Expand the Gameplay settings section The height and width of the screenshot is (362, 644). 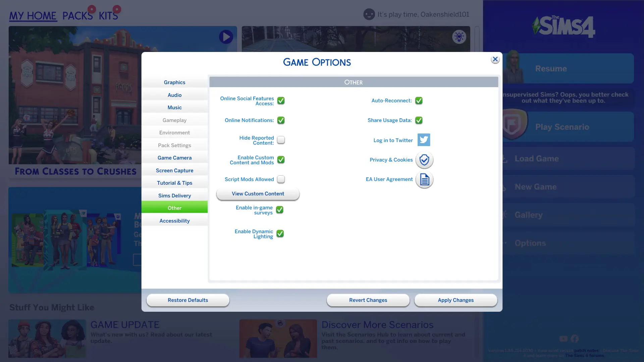click(x=174, y=120)
